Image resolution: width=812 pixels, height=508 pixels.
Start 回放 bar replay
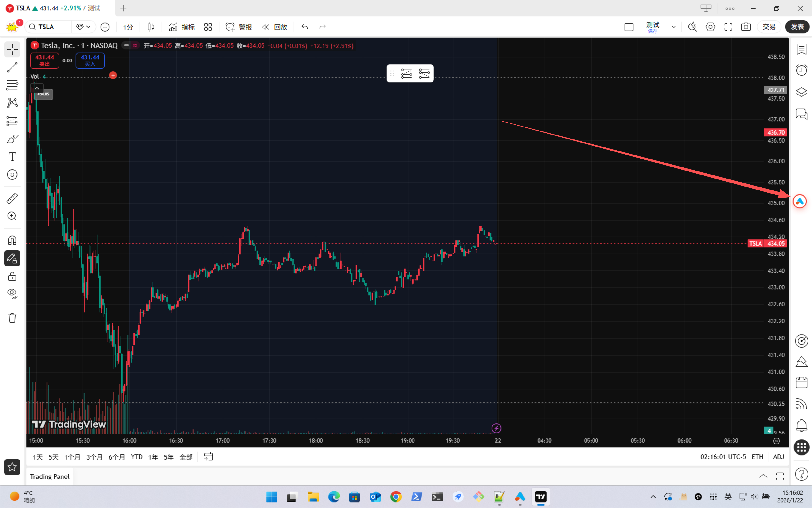click(275, 27)
